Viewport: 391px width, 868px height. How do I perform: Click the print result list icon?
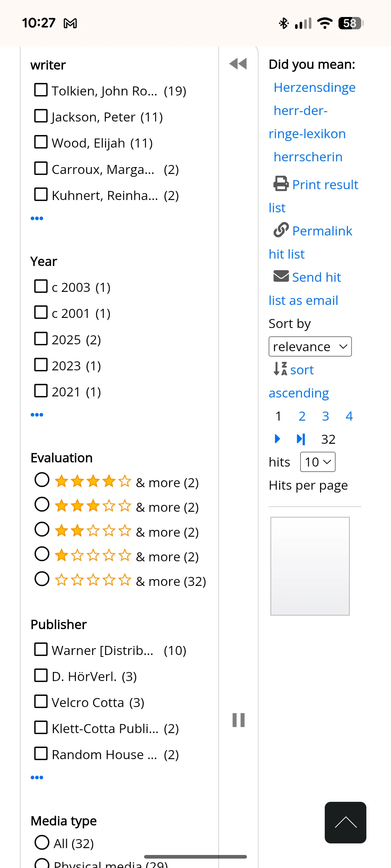pyautogui.click(x=281, y=184)
